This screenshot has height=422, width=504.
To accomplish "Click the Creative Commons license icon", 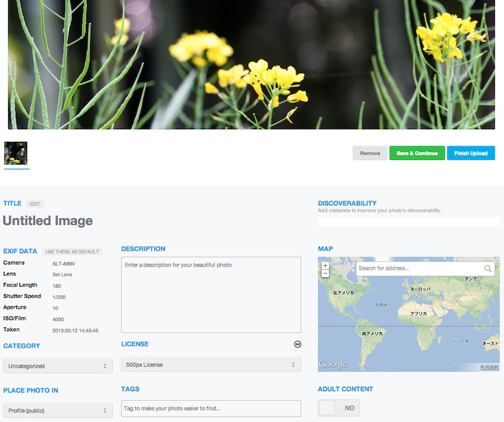I will (297, 344).
